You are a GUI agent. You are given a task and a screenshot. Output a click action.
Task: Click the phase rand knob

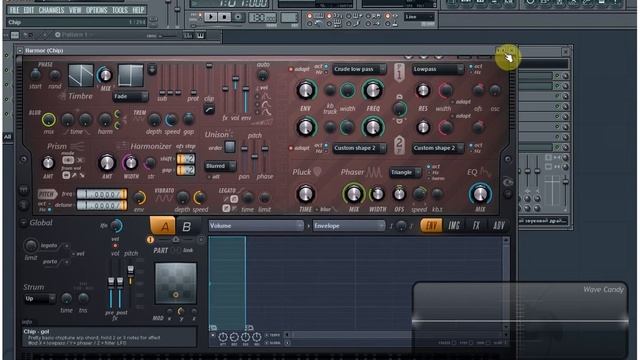[54, 75]
